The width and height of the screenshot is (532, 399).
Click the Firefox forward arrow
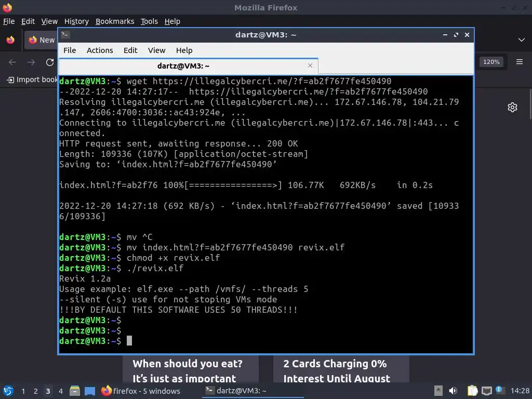click(x=31, y=62)
